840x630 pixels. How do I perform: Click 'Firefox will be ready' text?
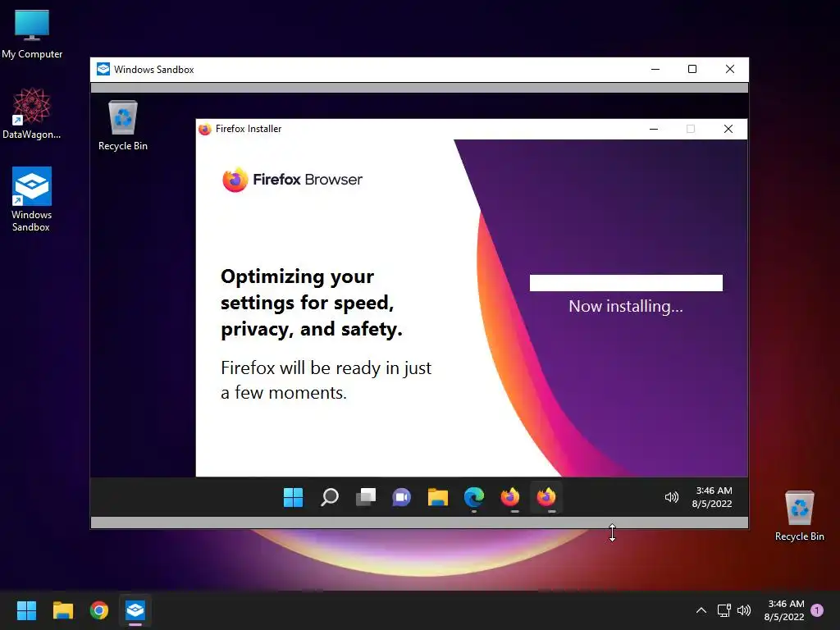pyautogui.click(x=326, y=380)
